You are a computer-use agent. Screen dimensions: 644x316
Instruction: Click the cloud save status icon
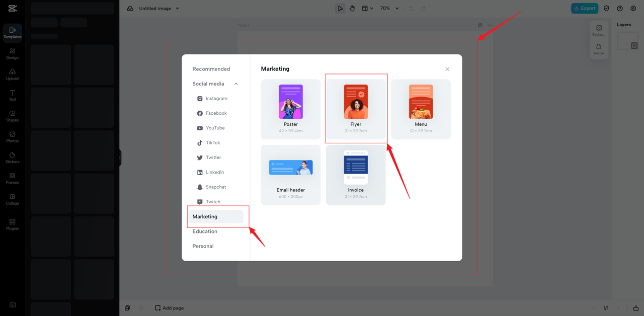click(x=130, y=9)
